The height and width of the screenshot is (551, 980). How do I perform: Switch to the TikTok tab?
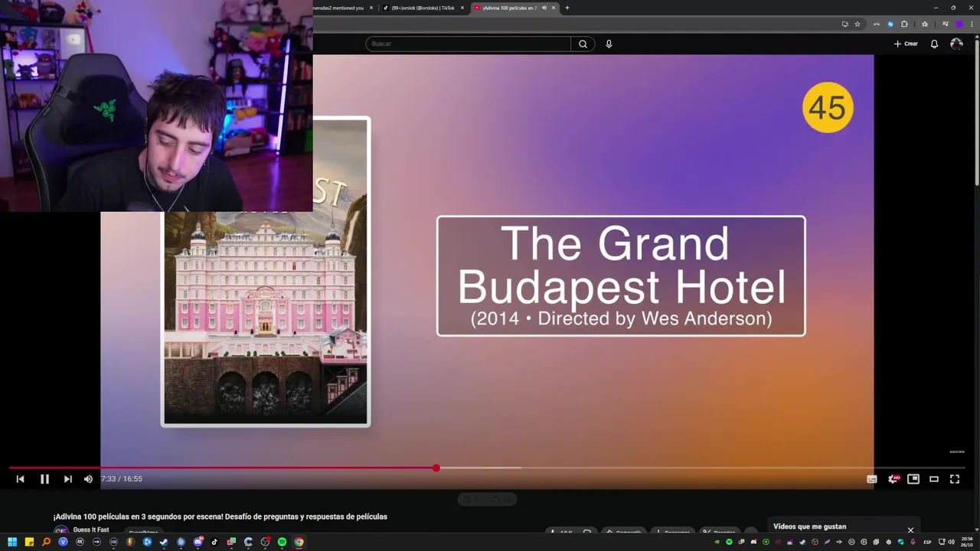click(x=422, y=8)
